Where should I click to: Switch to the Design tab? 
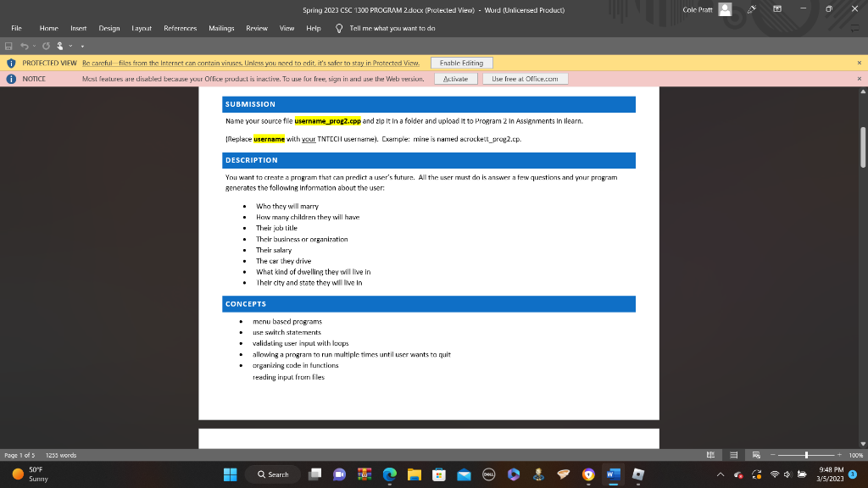pos(109,28)
